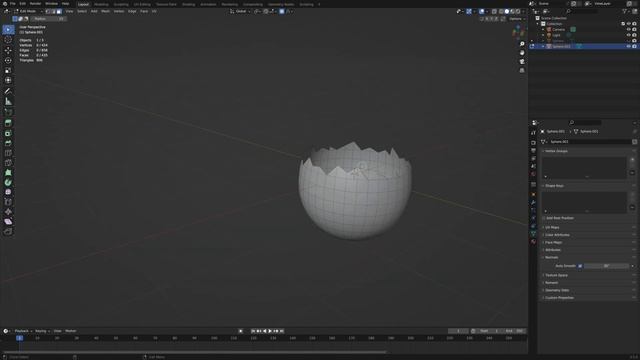Select the Scale tool

click(x=8, y=71)
